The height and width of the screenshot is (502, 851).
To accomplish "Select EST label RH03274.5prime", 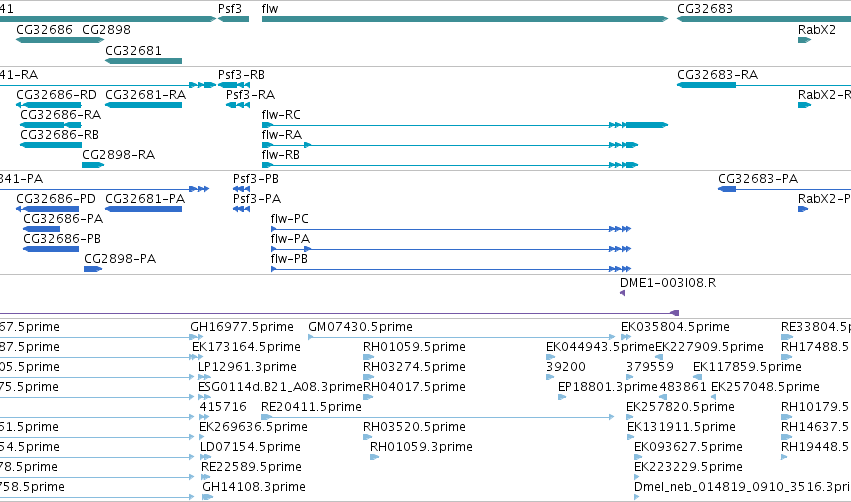I will [x=414, y=367].
